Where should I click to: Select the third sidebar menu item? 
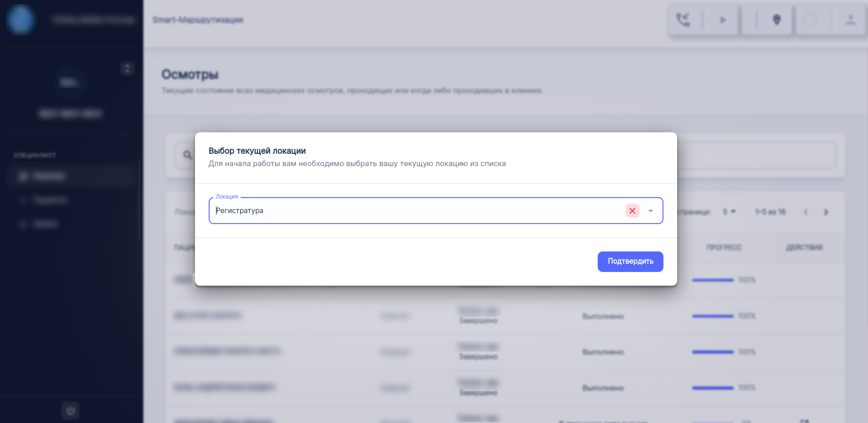pos(45,224)
